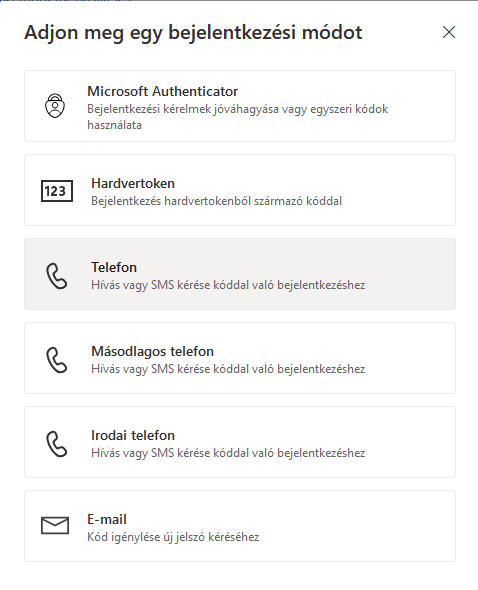478x590 pixels.
Task: Choose the Irodai telefon method
Action: pos(240,442)
